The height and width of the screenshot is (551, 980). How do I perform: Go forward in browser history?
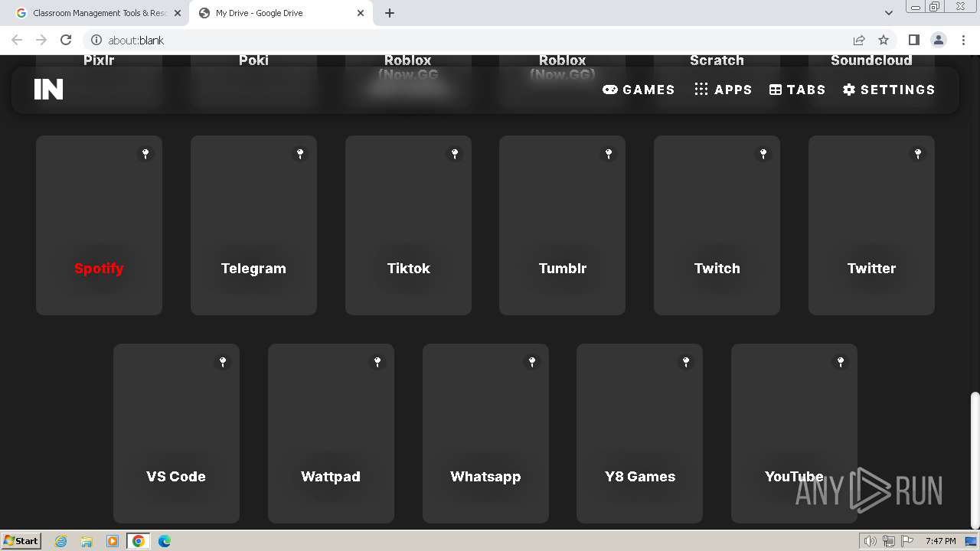point(41,40)
